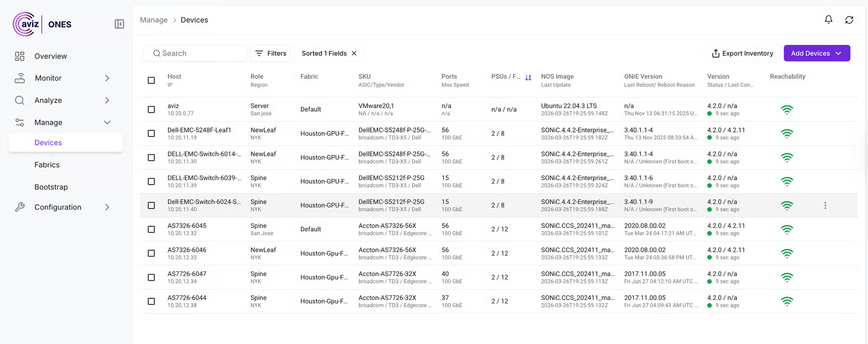Remove sorting with the X icon
The width and height of the screenshot is (868, 344).
[354, 54]
